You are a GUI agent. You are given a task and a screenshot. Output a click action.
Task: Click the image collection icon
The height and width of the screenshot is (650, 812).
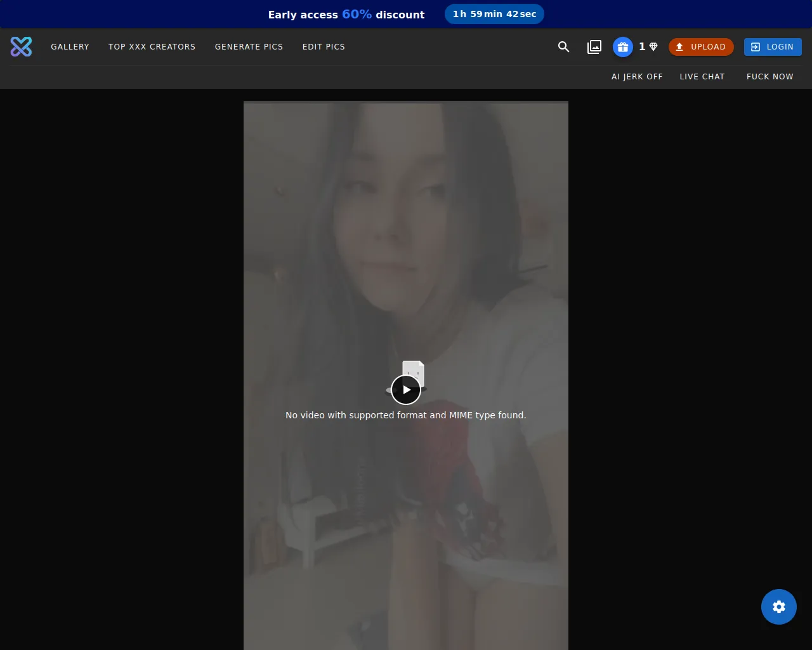[594, 47]
